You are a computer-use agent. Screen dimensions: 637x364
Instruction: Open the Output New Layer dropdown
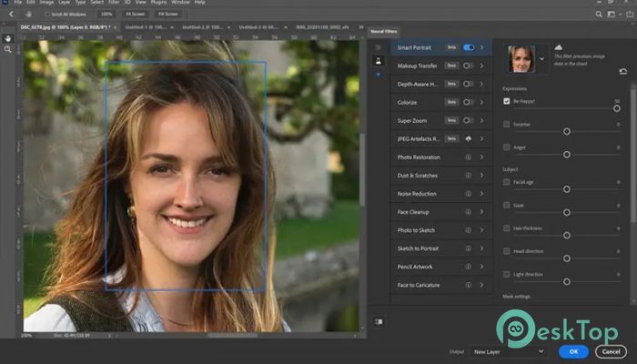(x=509, y=352)
